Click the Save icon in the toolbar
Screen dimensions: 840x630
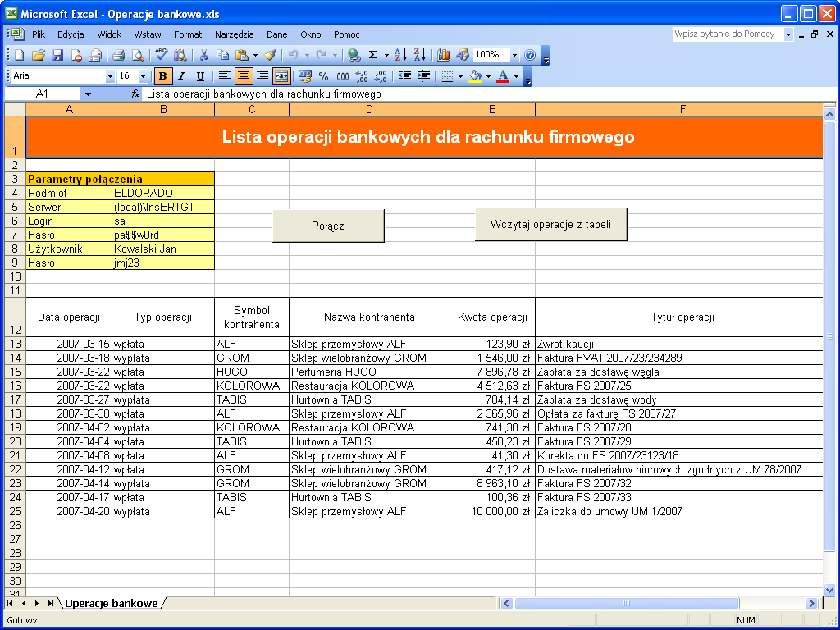point(57,55)
